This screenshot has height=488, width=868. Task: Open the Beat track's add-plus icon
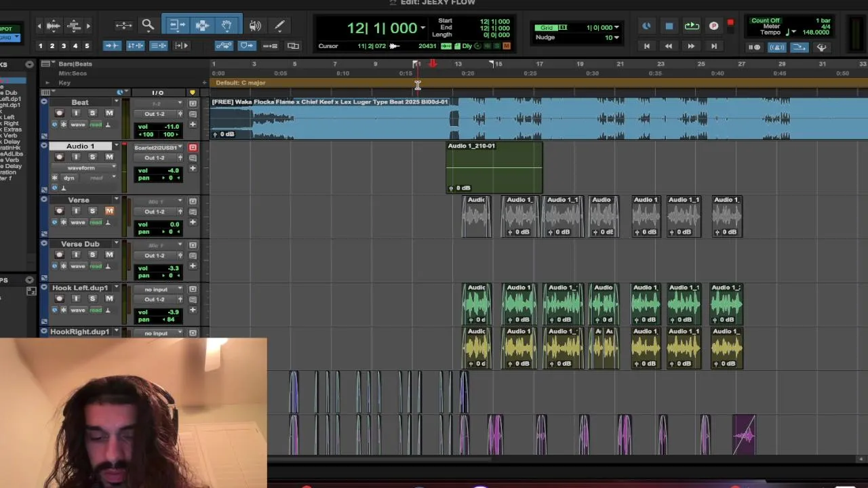[x=193, y=124]
